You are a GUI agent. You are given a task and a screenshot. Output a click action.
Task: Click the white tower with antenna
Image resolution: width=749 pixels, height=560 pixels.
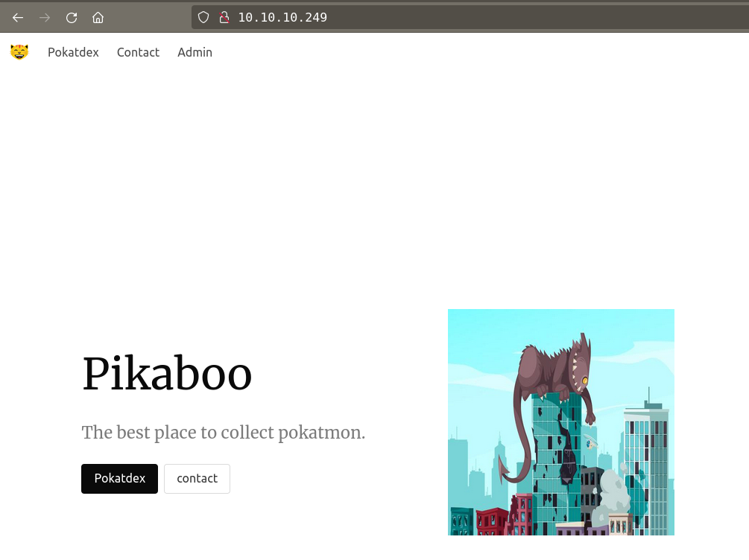point(645,447)
